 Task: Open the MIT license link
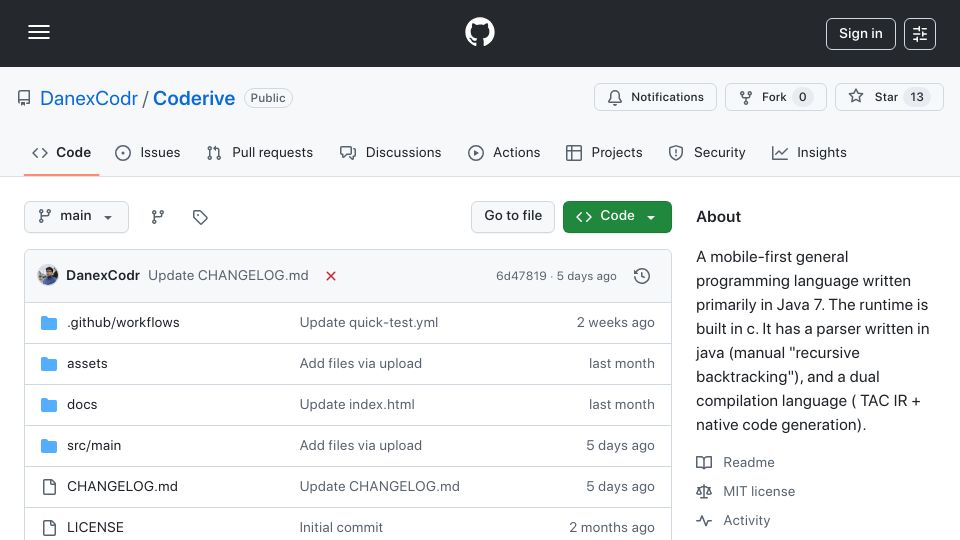click(759, 492)
